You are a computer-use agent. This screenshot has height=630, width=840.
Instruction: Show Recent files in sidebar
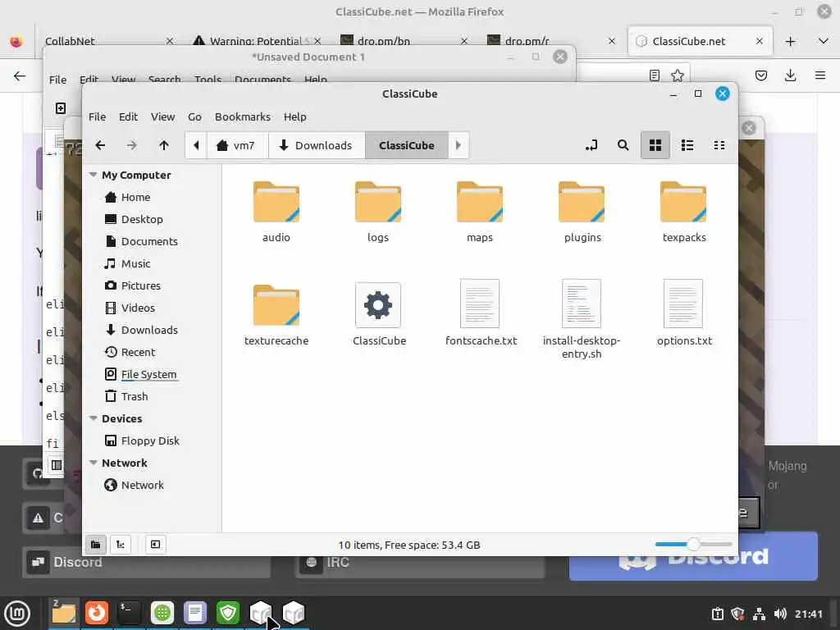(x=138, y=352)
